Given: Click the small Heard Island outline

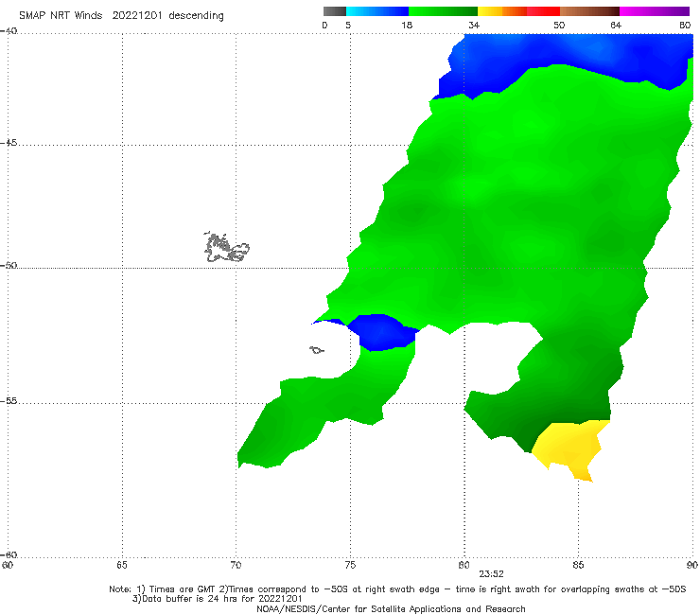Looking at the screenshot, I should [x=317, y=350].
